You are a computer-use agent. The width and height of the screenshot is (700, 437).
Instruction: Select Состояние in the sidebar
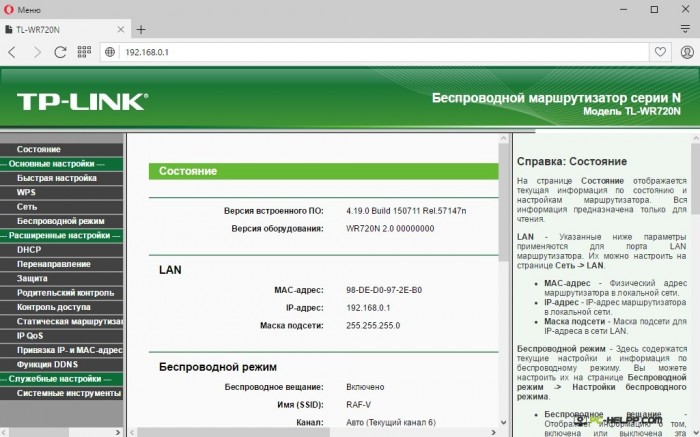[x=38, y=149]
